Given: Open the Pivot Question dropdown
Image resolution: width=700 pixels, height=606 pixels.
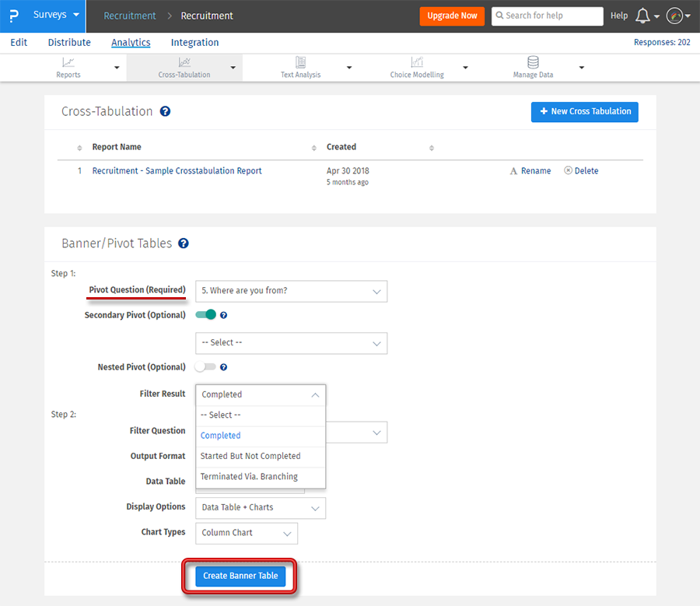Looking at the screenshot, I should tap(291, 291).
